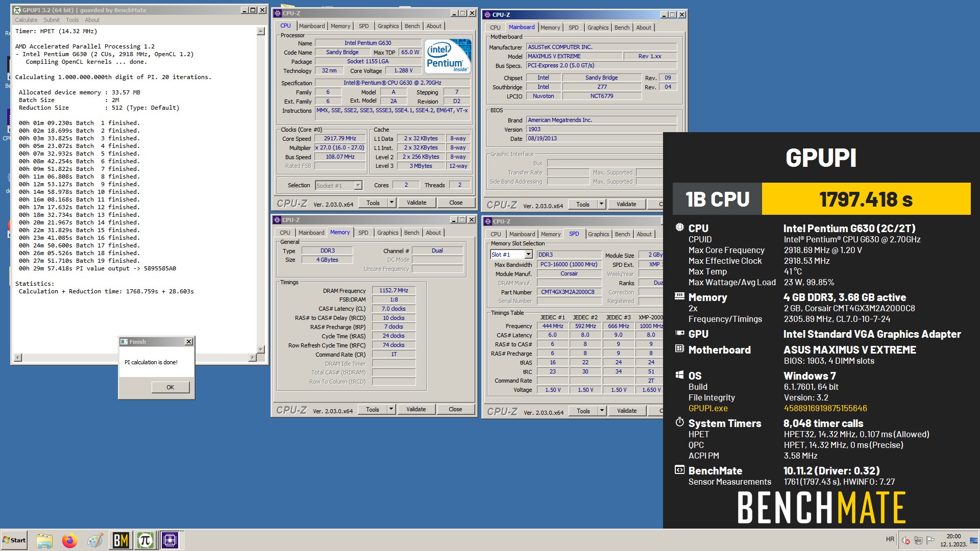Expand Tools dropdown arrow in SPD window
The image size is (980, 551).
pos(602,411)
